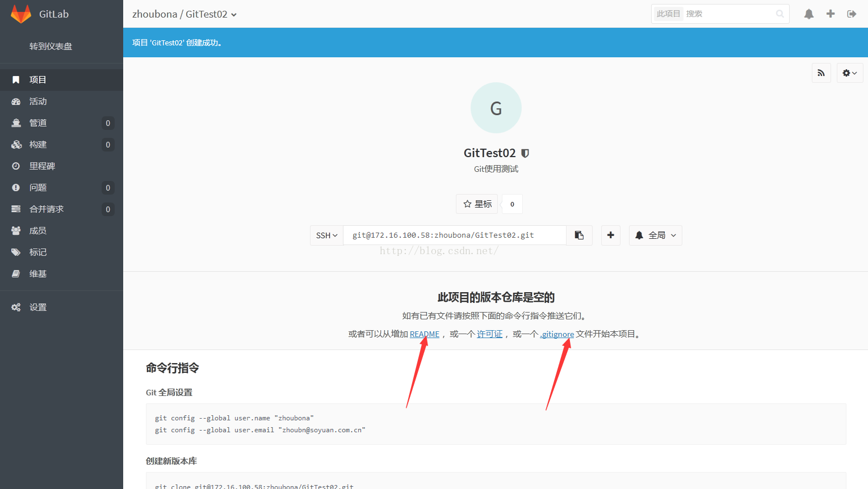Viewport: 868px width, 489px height.
Task: Click the clock icon beside 里程碑
Action: pos(16,166)
